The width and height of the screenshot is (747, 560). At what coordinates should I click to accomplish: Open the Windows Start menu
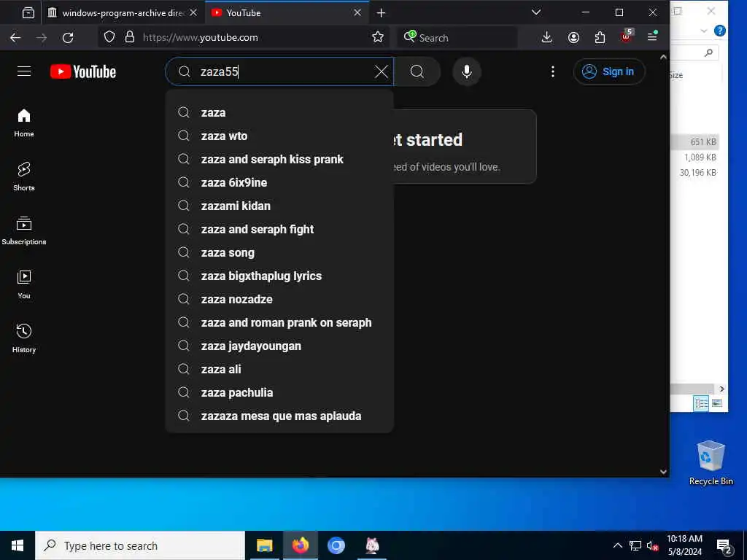click(18, 545)
